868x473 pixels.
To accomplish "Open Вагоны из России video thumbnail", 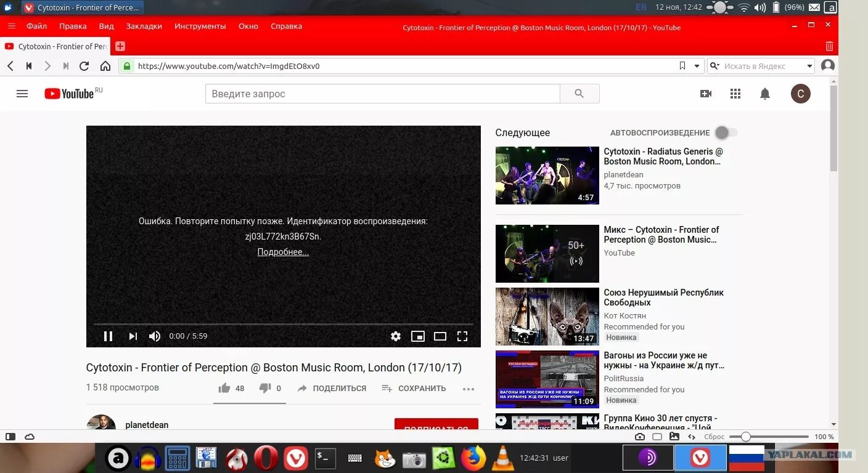I will click(x=547, y=379).
